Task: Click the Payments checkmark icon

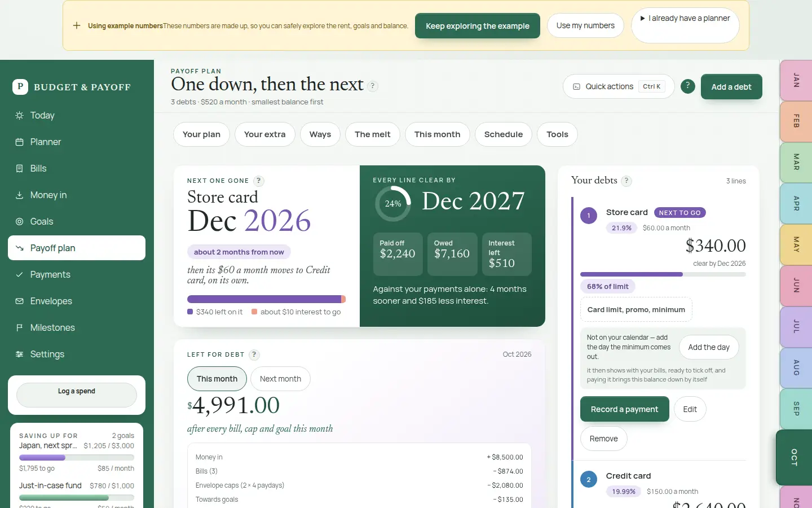Action: (19, 274)
